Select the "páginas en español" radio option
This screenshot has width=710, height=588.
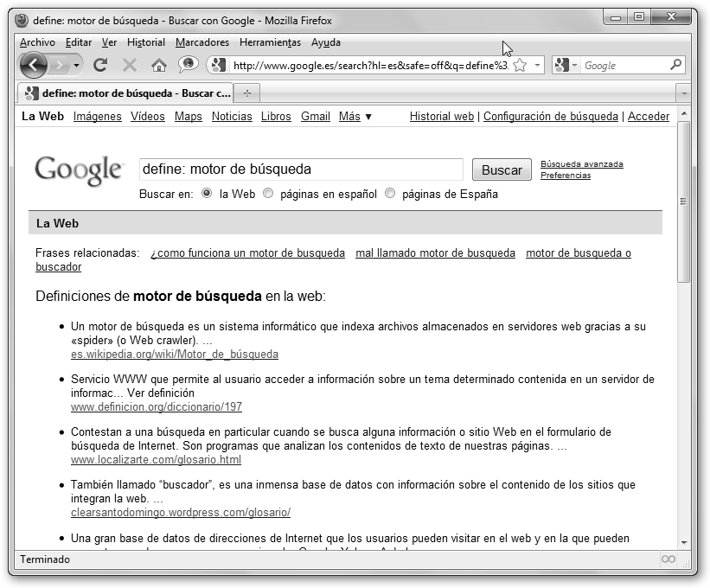268,194
